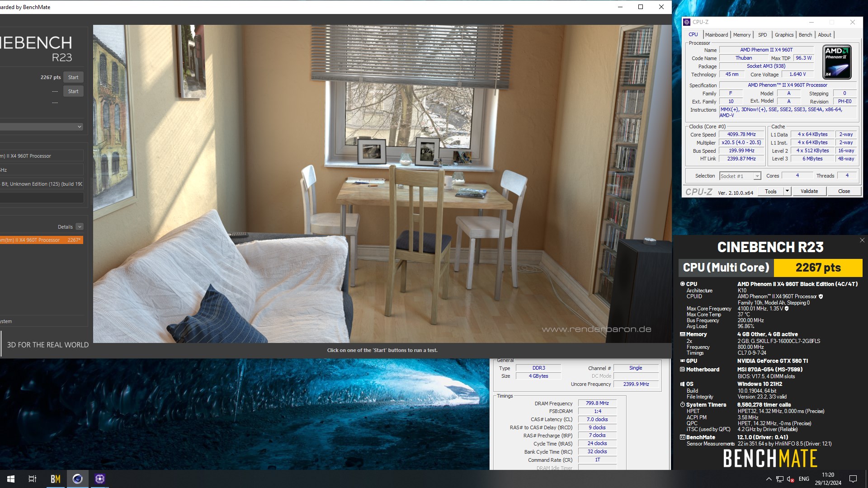Click the Cycle Time value 24 clocks
The height and width of the screenshot is (488, 868).
click(597, 444)
